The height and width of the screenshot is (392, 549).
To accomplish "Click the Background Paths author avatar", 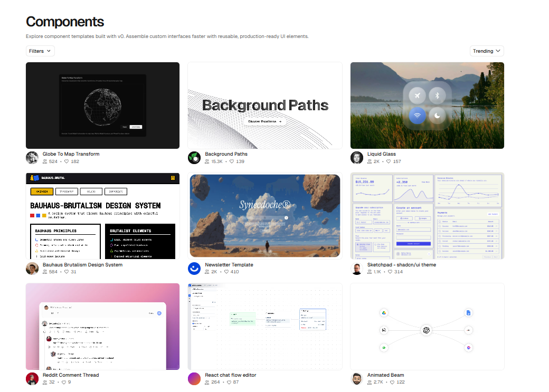I will [x=194, y=158].
